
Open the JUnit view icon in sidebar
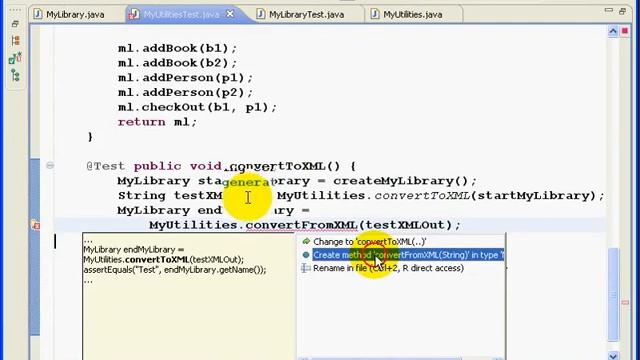click(15, 58)
